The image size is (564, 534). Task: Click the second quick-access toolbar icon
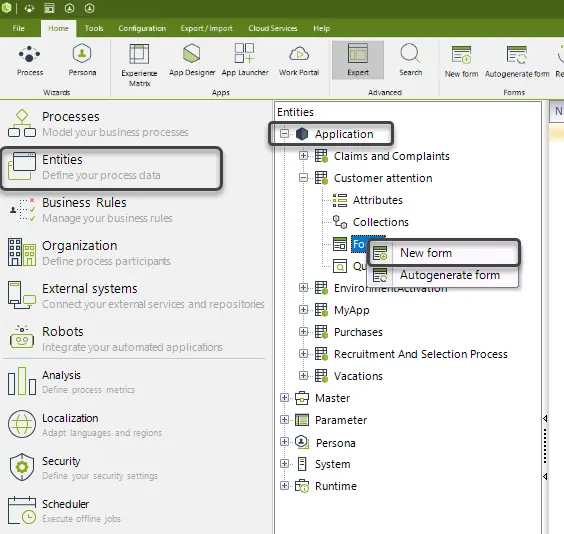point(49,8)
